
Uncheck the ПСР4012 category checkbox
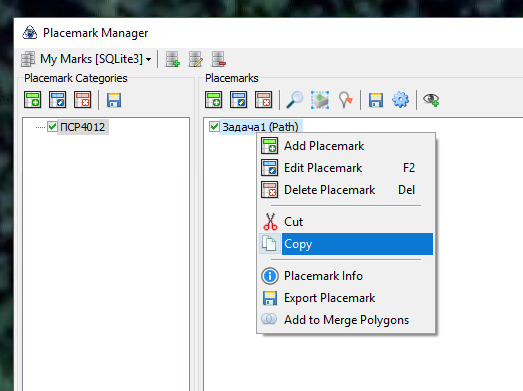pos(52,127)
